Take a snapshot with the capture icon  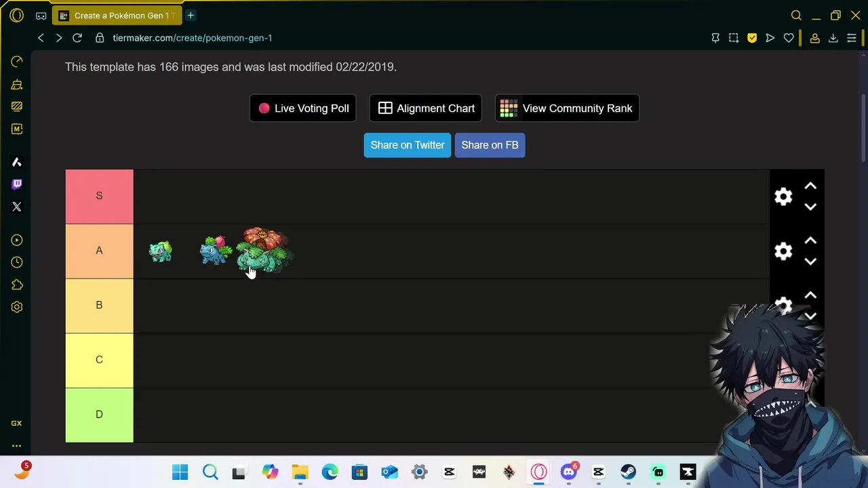[x=734, y=38]
